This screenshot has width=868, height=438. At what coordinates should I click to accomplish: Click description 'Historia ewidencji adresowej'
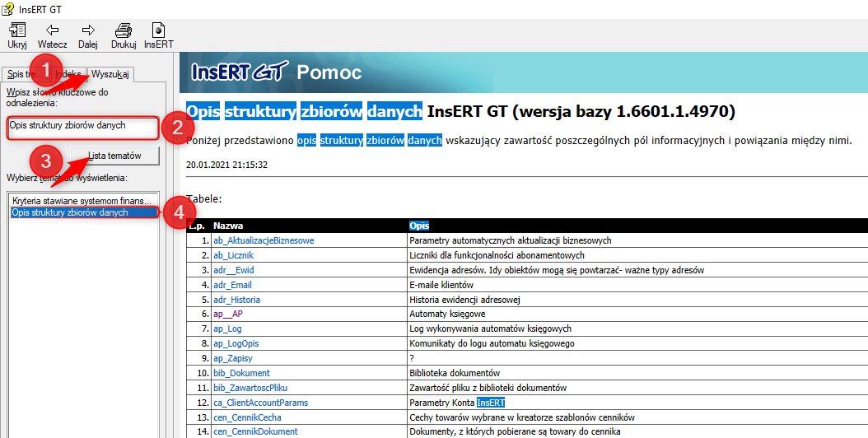coord(464,300)
